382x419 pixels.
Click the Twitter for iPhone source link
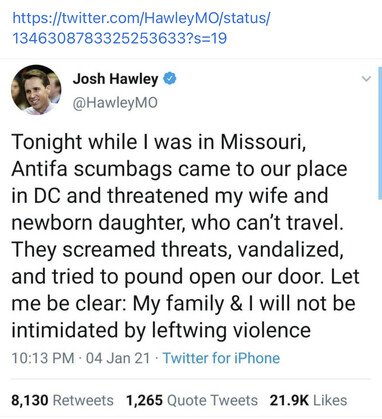point(221,358)
